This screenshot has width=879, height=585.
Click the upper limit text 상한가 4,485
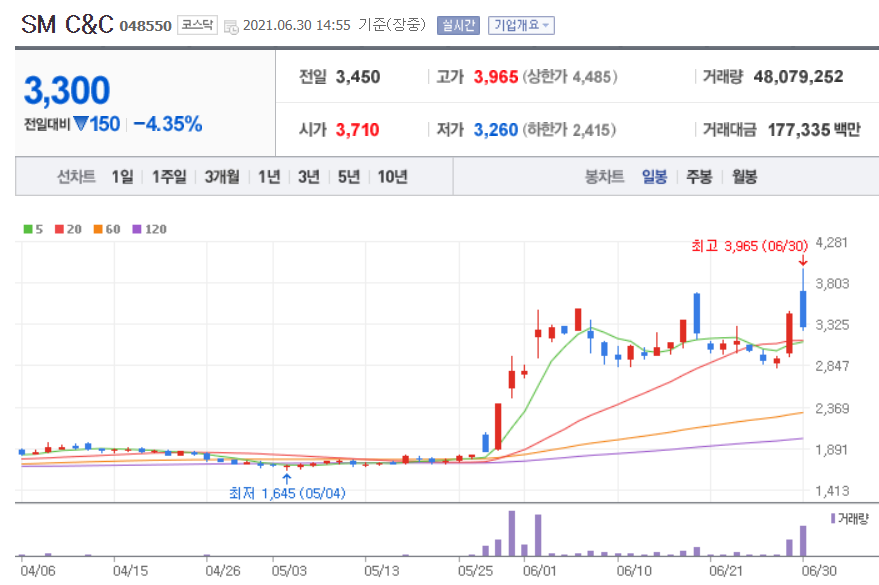pyautogui.click(x=570, y=77)
